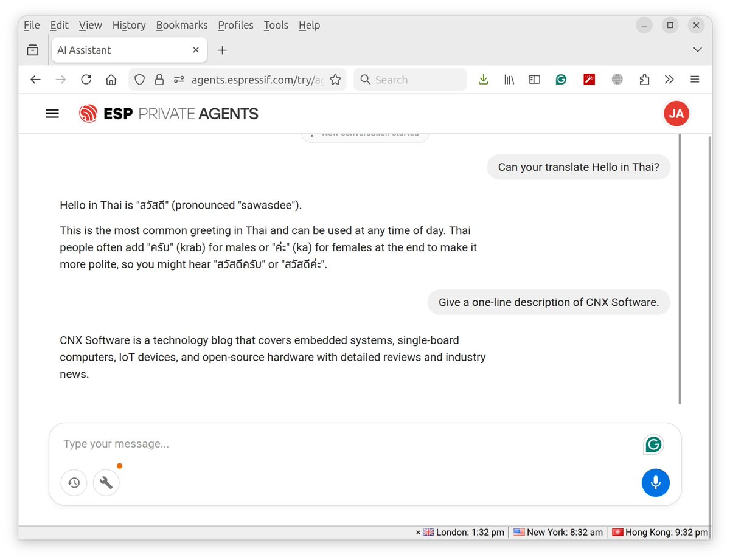Open the History menu
The width and height of the screenshot is (730, 560).
[129, 25]
